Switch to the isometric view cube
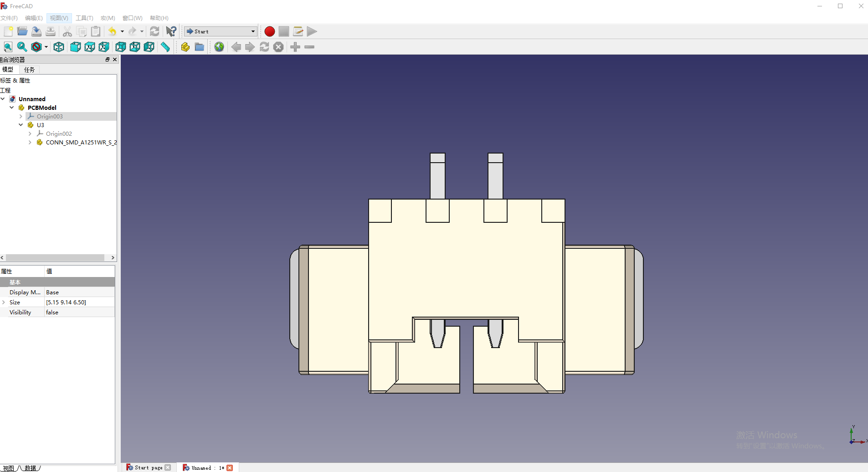The width and height of the screenshot is (868, 472). pyautogui.click(x=59, y=47)
